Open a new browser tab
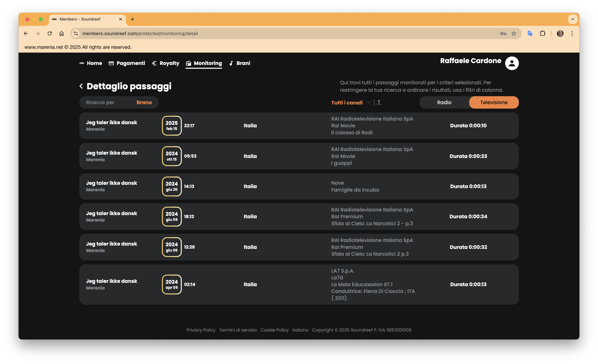Viewport: 598px width, 364px height. point(132,19)
